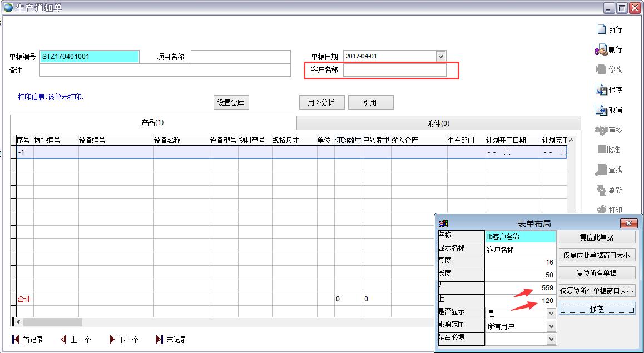
Task: Click 复位此单据 in the layout dialog
Action: [x=597, y=237]
